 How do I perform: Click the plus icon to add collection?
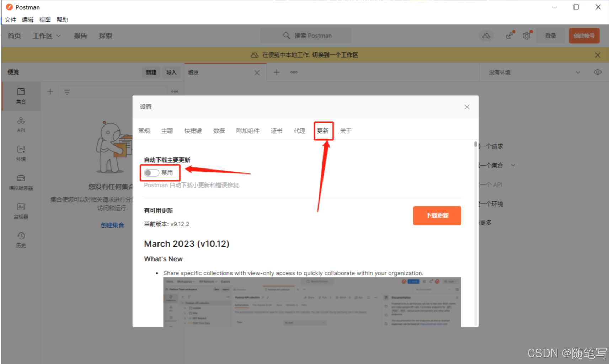tap(50, 92)
